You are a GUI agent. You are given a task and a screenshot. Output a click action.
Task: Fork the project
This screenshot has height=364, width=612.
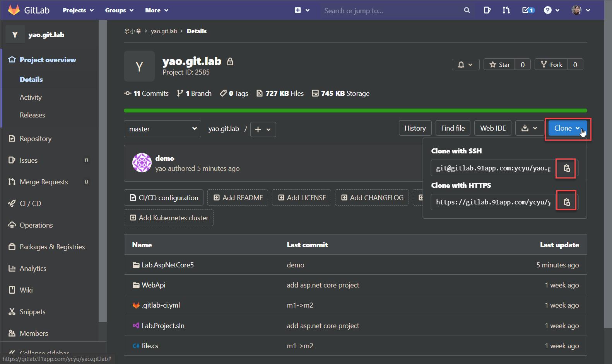point(551,65)
